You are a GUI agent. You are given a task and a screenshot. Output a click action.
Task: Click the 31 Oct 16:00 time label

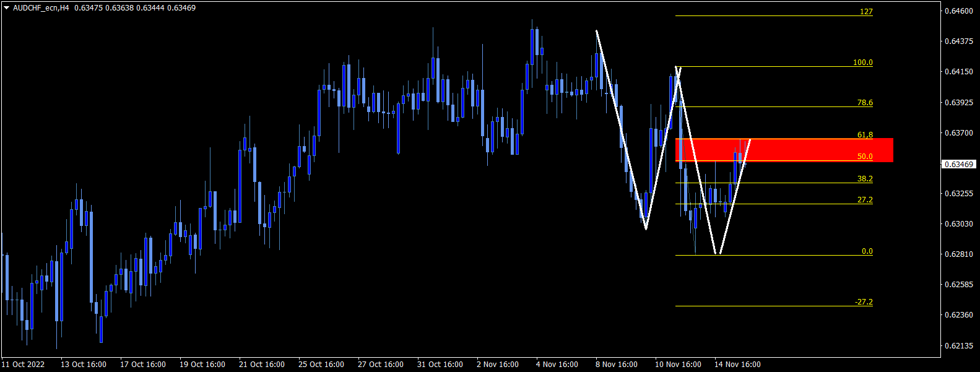tap(440, 365)
